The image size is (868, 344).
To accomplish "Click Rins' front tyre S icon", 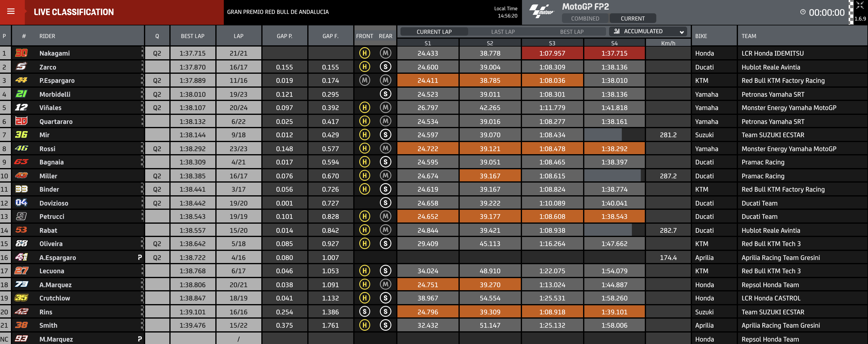I will click(x=364, y=312).
